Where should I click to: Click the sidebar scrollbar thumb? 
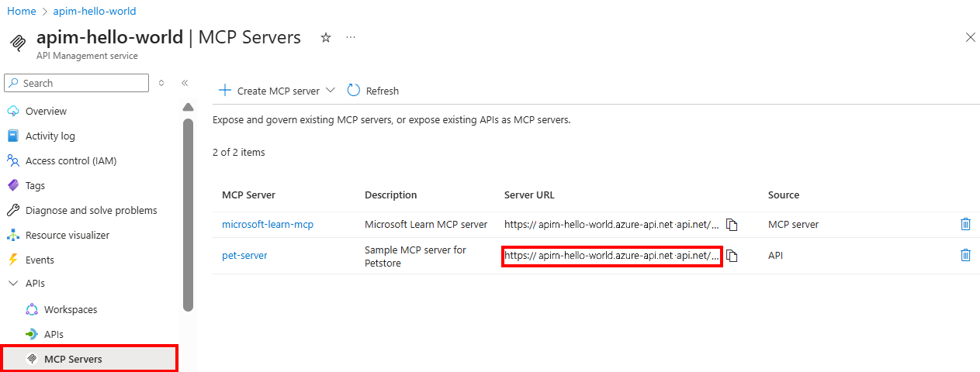tap(188, 215)
